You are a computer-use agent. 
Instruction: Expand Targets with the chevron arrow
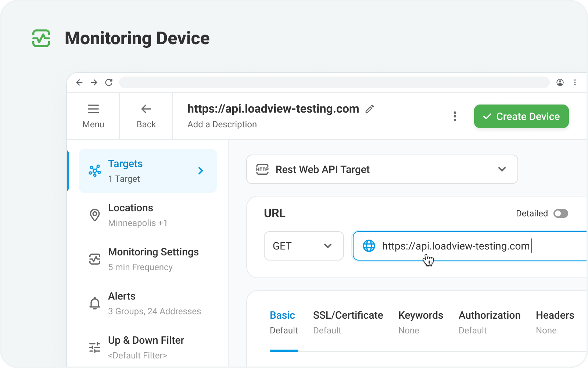(201, 171)
